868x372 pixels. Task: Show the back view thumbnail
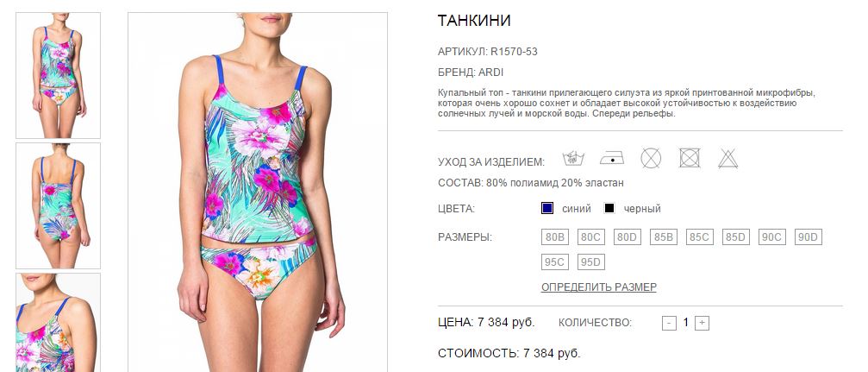(58, 205)
